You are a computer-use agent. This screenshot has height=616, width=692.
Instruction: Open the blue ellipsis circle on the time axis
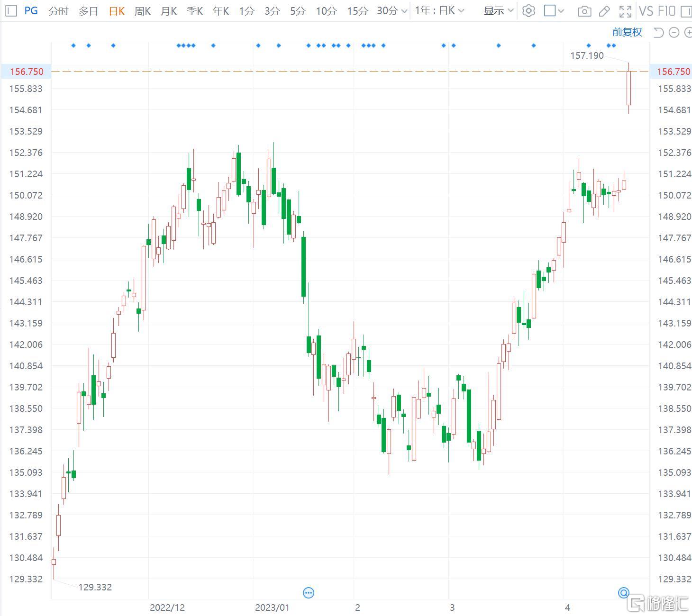click(309, 593)
